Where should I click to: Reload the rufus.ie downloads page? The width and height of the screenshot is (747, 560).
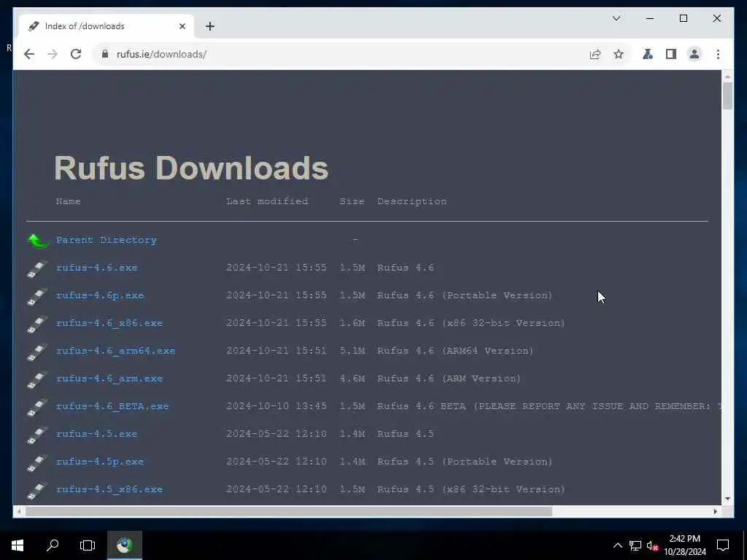(76, 54)
